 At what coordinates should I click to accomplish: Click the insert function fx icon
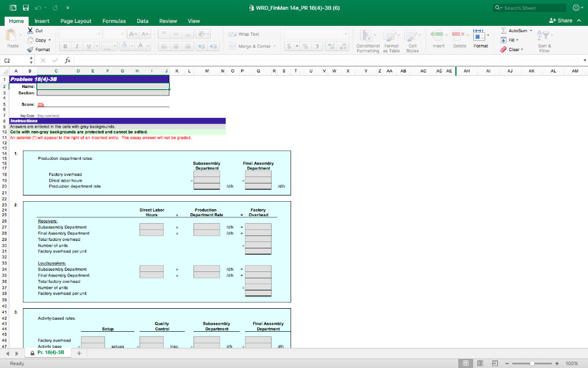[x=68, y=60]
